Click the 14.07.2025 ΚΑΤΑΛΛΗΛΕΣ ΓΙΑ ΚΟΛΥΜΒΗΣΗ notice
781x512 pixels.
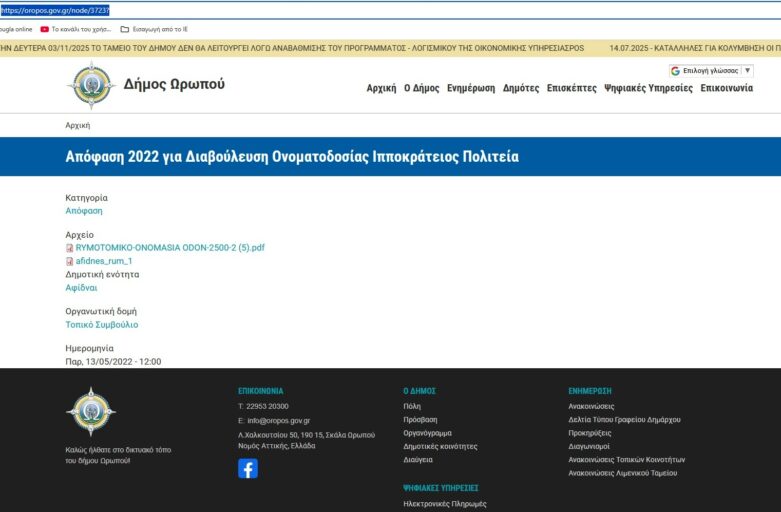click(695, 48)
